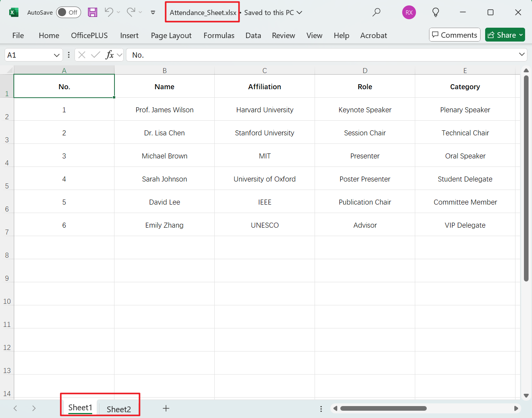Click the Undo arrow icon
This screenshot has height=418, width=532.
tap(109, 12)
